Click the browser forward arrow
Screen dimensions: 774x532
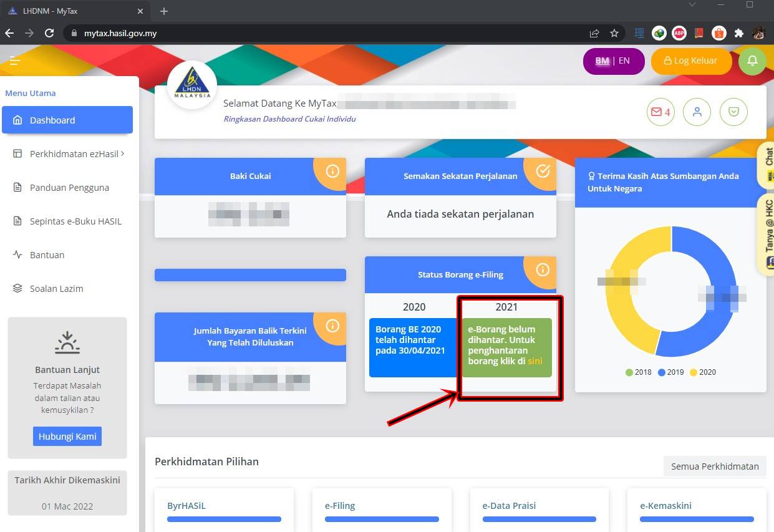pos(29,33)
